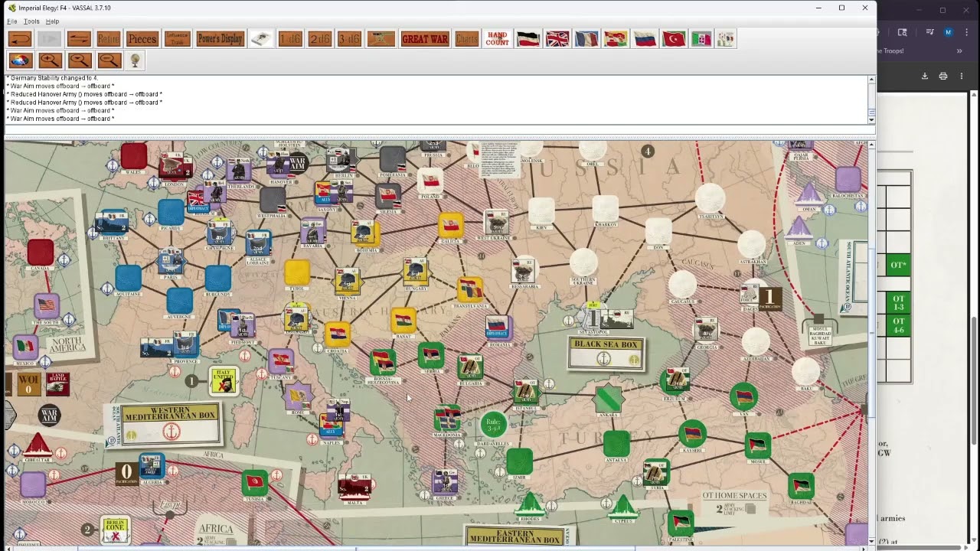Click the multi-flag cards icon in toolbar
This screenshot has width=980, height=551.
[x=726, y=39]
